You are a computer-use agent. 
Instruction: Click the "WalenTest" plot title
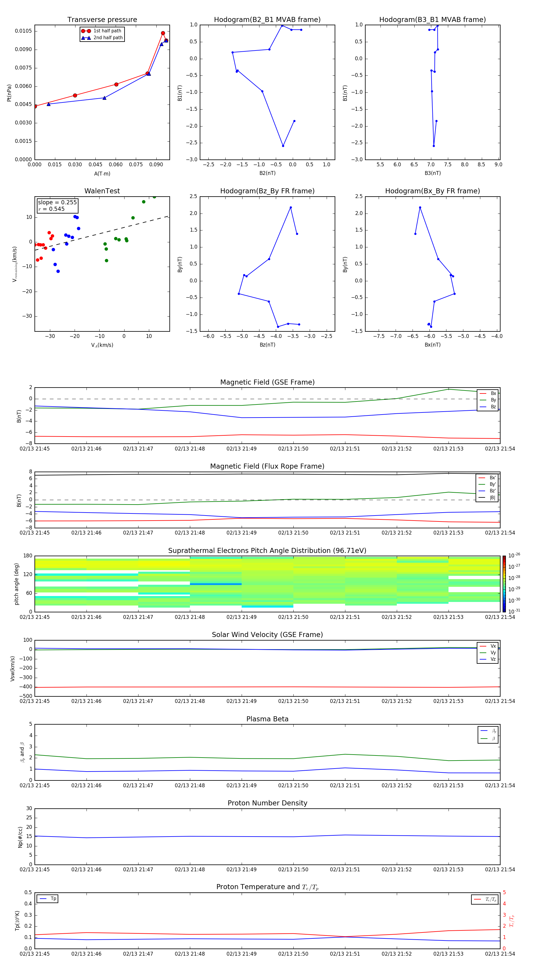coord(102,191)
